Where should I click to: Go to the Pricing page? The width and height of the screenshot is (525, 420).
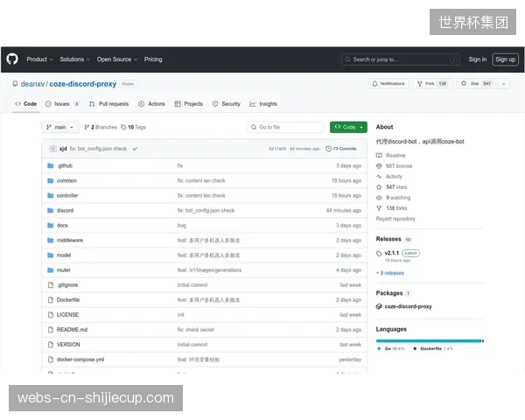[x=153, y=59]
